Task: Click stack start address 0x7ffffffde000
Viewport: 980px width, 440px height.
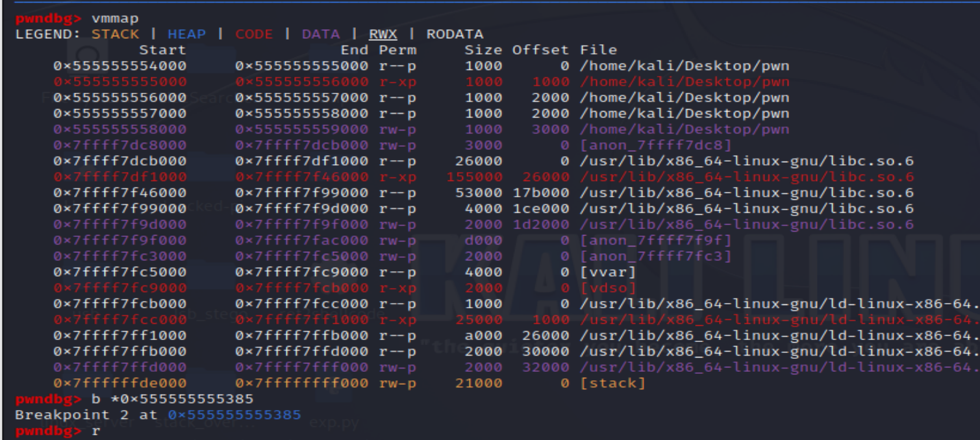Action: click(x=120, y=384)
